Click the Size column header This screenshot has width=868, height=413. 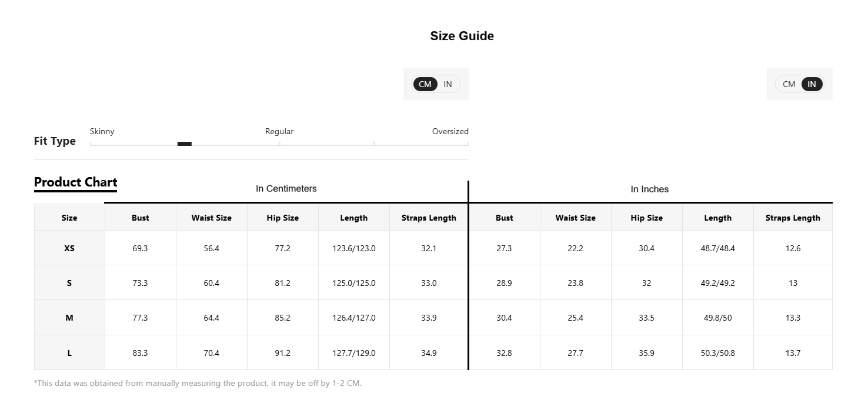(x=69, y=218)
